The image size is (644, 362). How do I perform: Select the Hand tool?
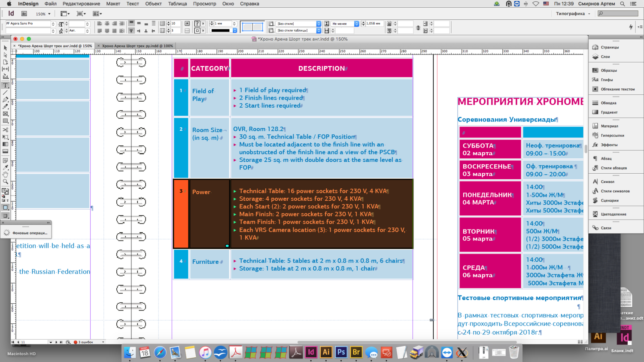point(6,175)
